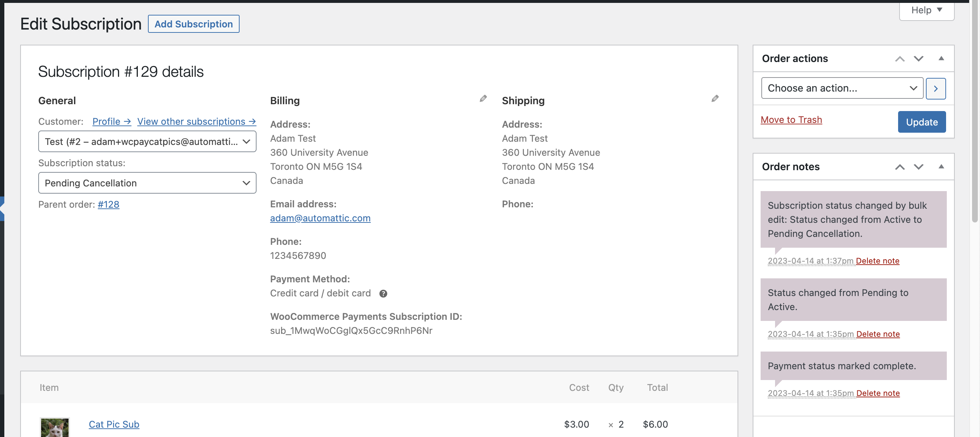Delete the Payment status complete note
The image size is (980, 437).
(x=878, y=393)
